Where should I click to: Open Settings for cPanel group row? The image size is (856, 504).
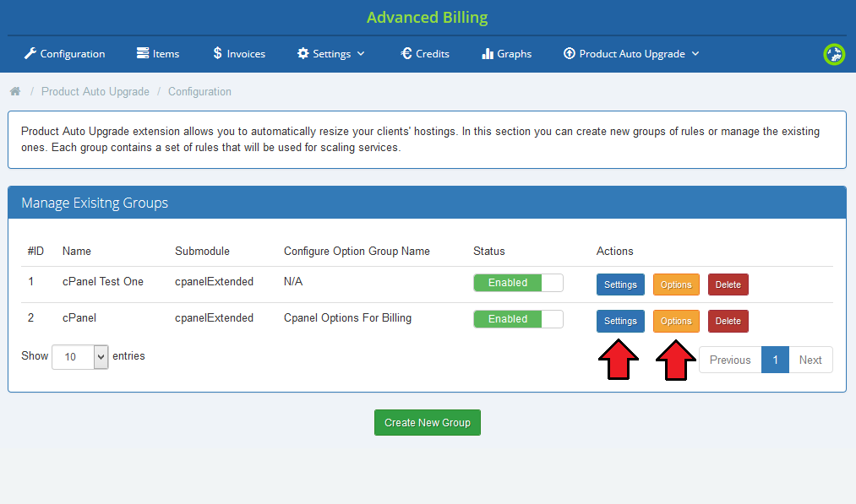click(620, 322)
